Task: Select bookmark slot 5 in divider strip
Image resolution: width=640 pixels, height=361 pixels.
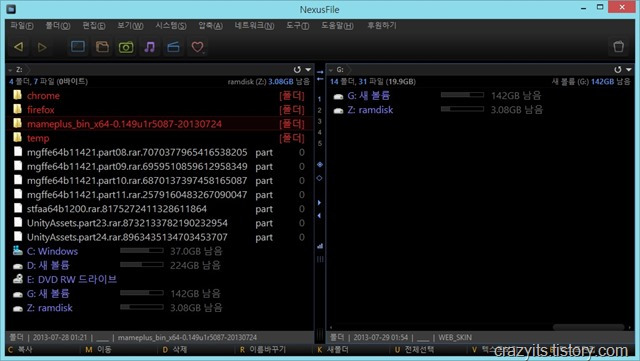Action: click(319, 143)
